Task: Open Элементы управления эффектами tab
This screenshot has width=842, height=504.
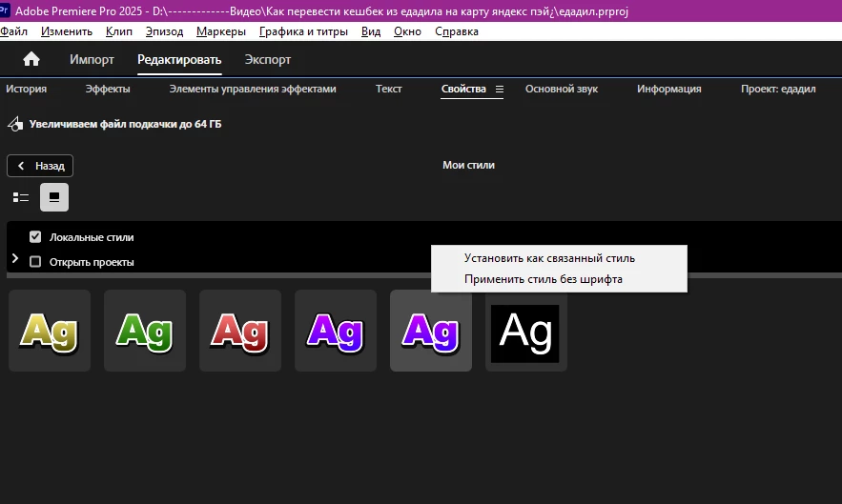Action: point(253,90)
